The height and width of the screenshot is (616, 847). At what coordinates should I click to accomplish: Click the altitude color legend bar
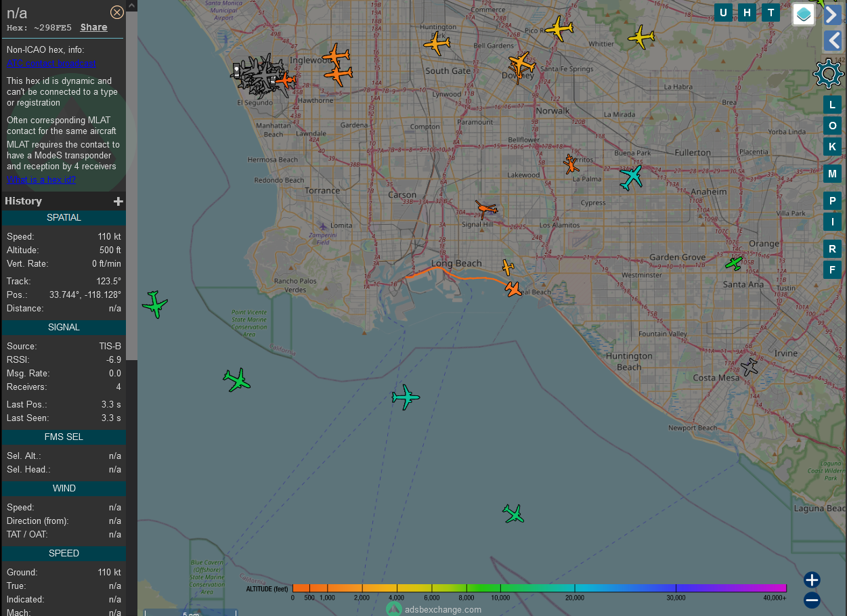[x=540, y=588]
